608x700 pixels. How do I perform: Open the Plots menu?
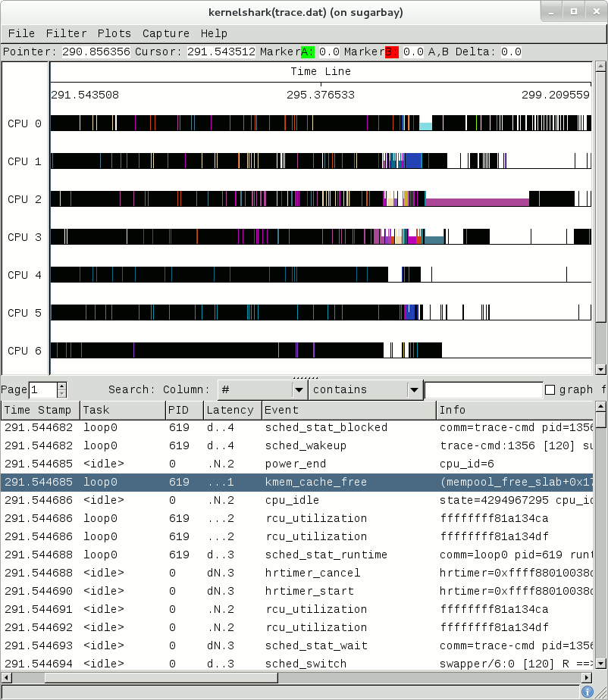(114, 33)
